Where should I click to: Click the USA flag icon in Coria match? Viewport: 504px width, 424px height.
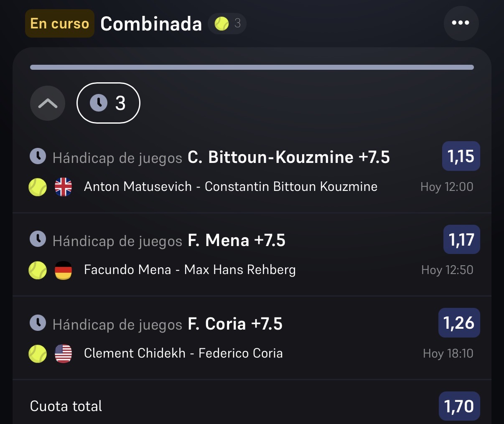64,354
